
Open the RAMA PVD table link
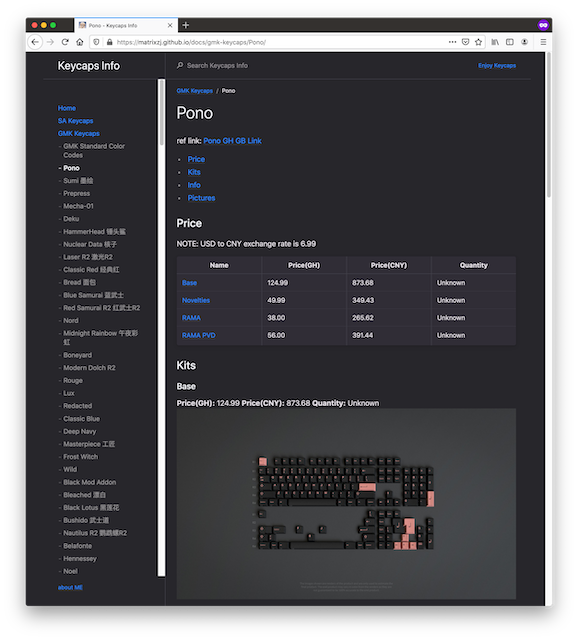click(x=198, y=335)
